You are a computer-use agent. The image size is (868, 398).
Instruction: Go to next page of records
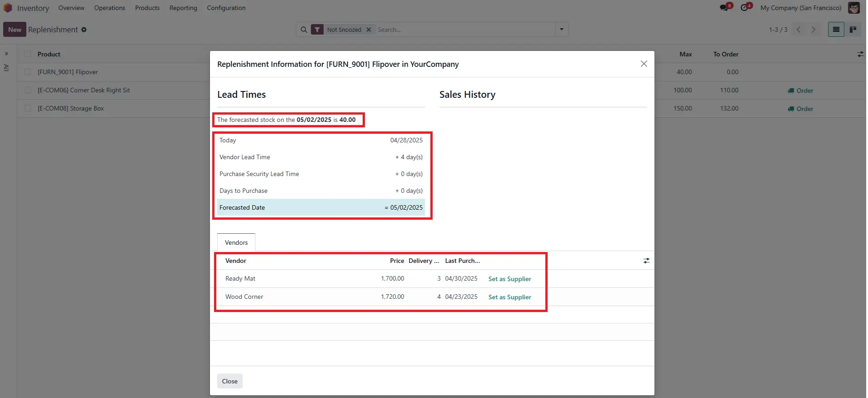pos(813,30)
